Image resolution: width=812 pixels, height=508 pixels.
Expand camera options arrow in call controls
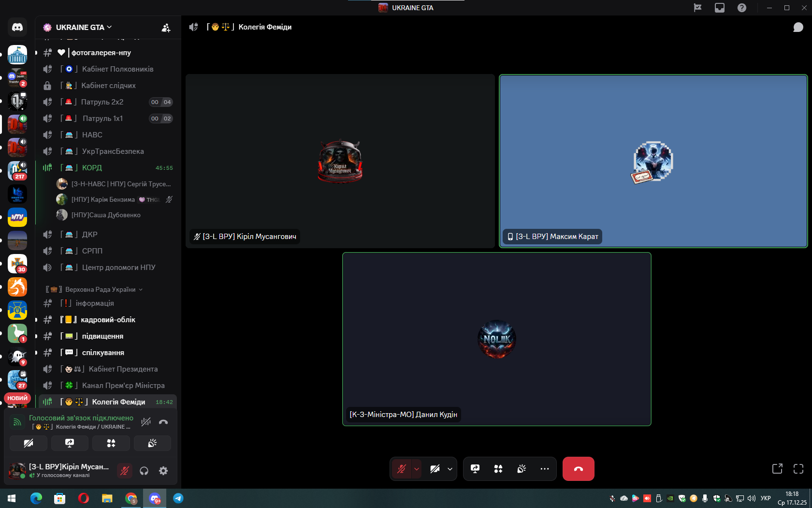(450, 469)
